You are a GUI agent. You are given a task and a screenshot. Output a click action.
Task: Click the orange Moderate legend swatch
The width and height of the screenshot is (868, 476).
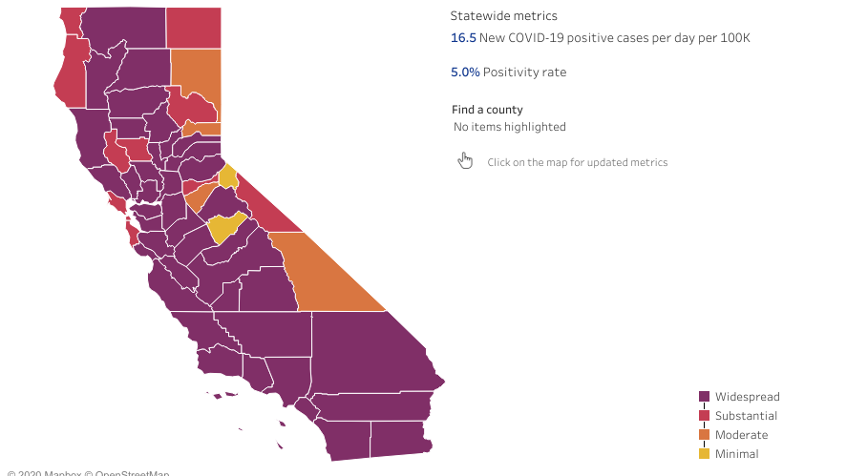pyautogui.click(x=704, y=435)
